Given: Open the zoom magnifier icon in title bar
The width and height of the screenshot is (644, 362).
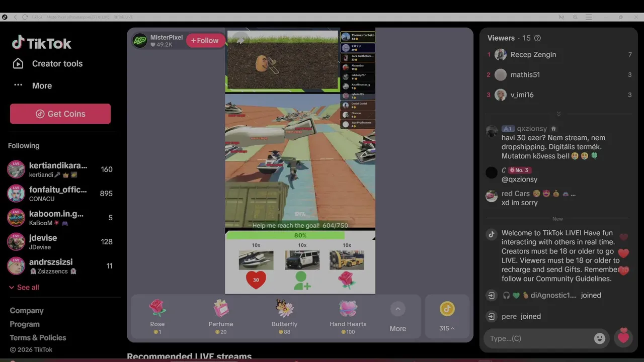Looking at the screenshot, I should 575,17.
